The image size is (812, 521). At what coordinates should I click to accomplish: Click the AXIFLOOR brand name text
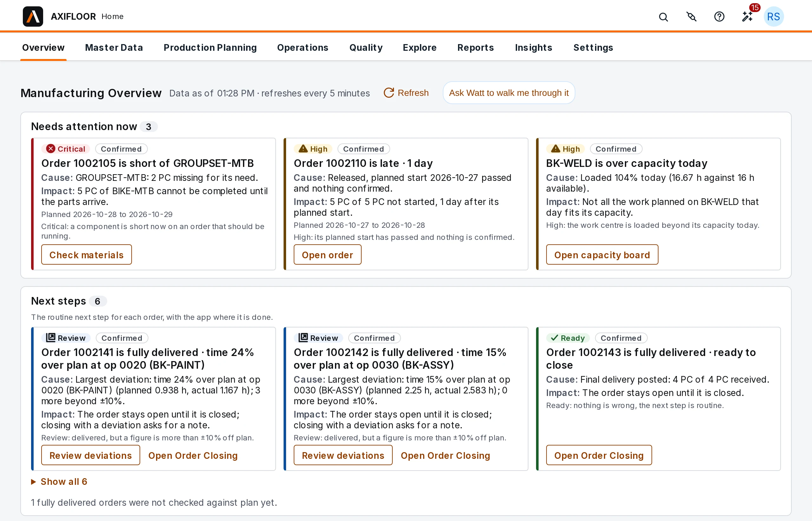coord(73,16)
